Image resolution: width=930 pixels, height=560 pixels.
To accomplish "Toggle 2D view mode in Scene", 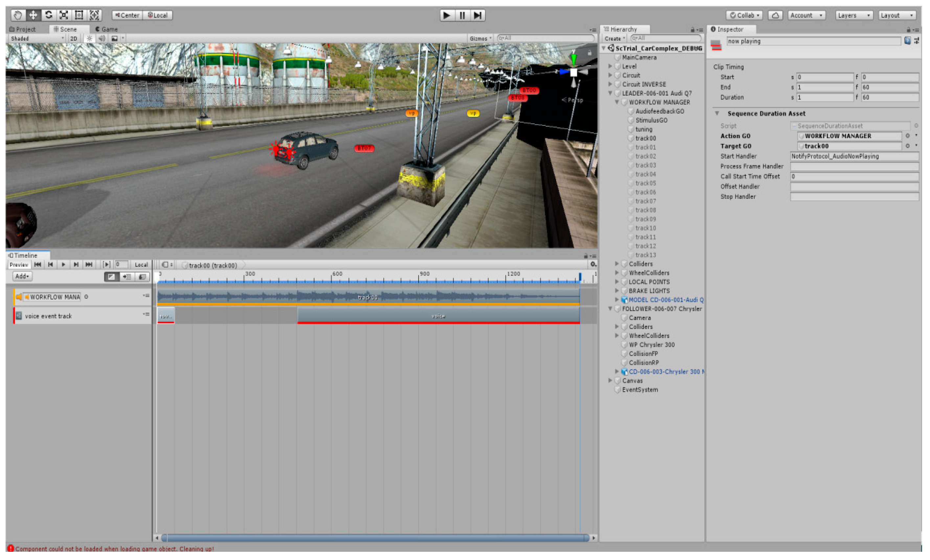I will tap(74, 38).
